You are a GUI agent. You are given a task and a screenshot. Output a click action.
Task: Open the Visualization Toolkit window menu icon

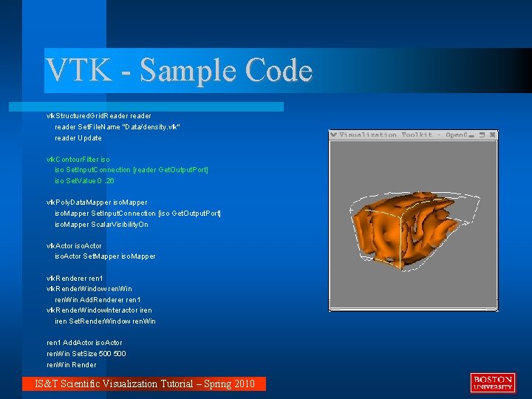333,134
